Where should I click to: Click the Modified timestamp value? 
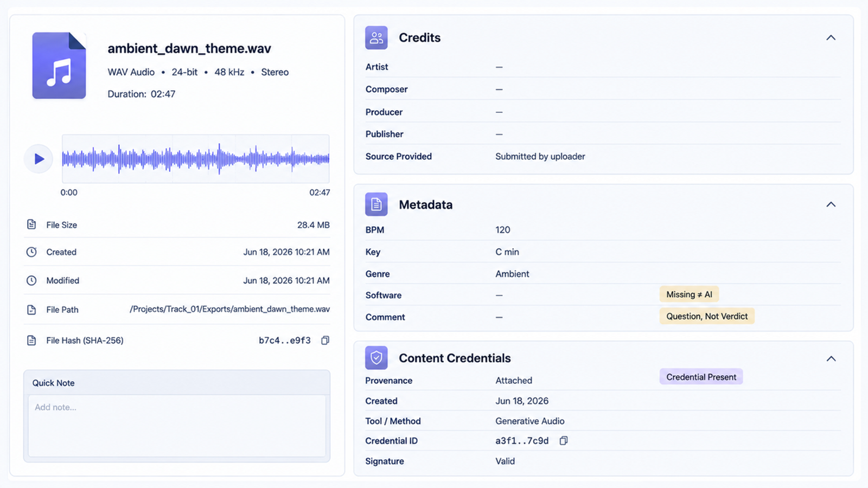coord(286,280)
